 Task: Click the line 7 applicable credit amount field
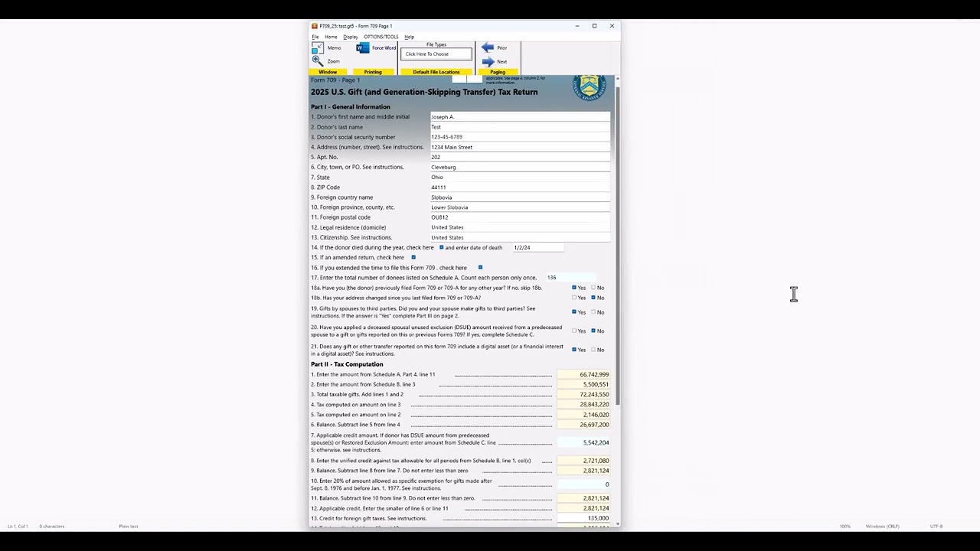click(x=583, y=443)
